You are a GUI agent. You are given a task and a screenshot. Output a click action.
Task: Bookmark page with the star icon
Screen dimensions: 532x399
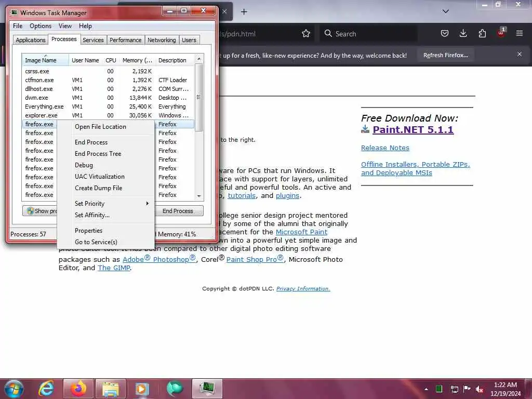click(306, 33)
